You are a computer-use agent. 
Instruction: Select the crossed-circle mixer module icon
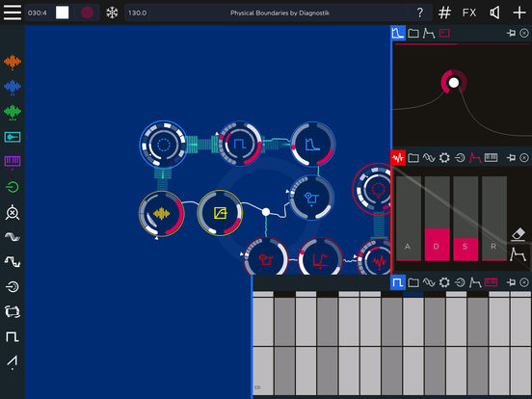click(x=13, y=212)
